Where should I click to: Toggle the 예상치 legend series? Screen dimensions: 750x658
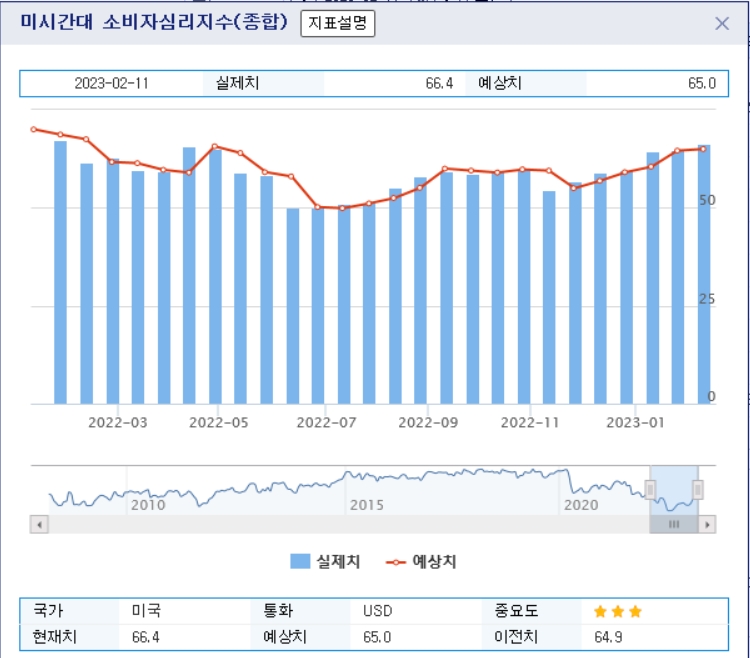421,561
